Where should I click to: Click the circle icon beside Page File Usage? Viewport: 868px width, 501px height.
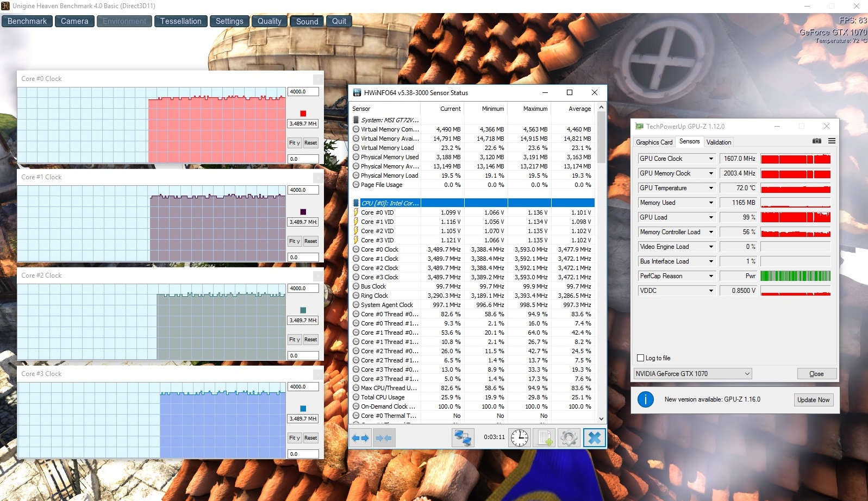click(356, 185)
